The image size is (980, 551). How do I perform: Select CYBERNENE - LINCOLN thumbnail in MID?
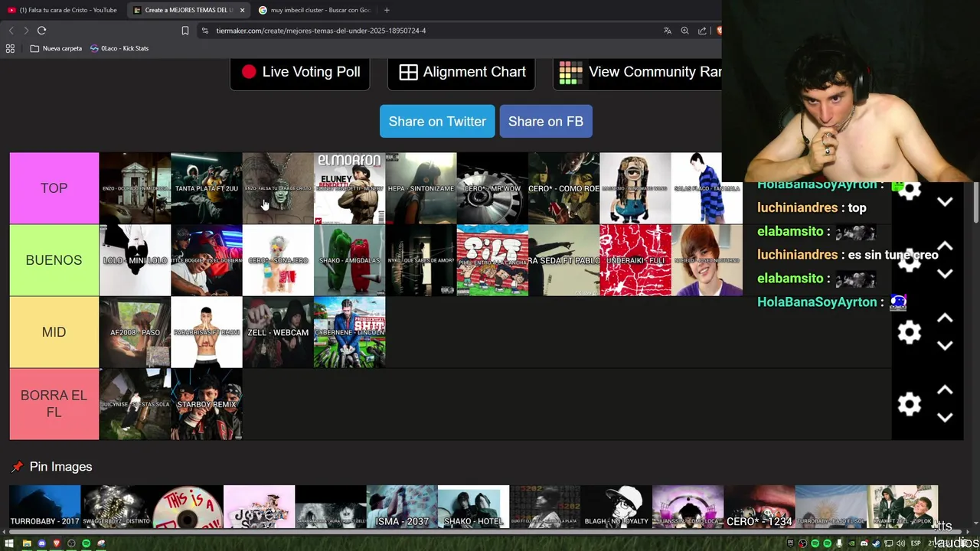click(x=349, y=332)
